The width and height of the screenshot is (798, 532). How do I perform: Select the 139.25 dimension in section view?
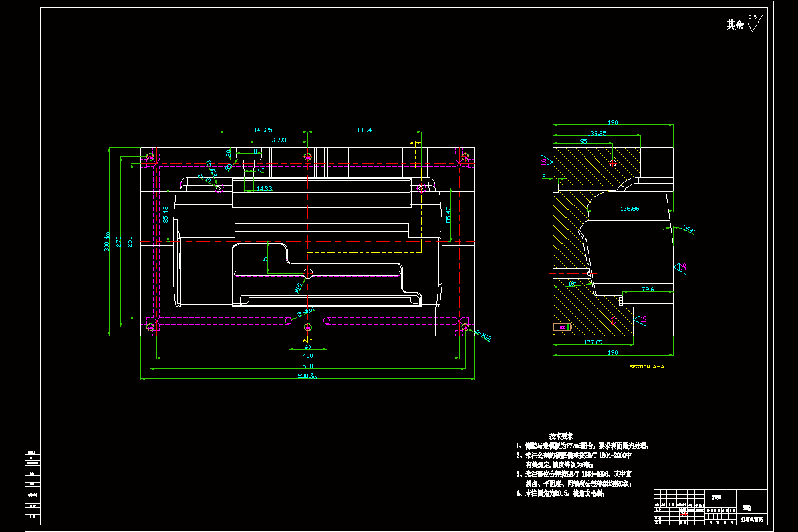[x=597, y=133]
